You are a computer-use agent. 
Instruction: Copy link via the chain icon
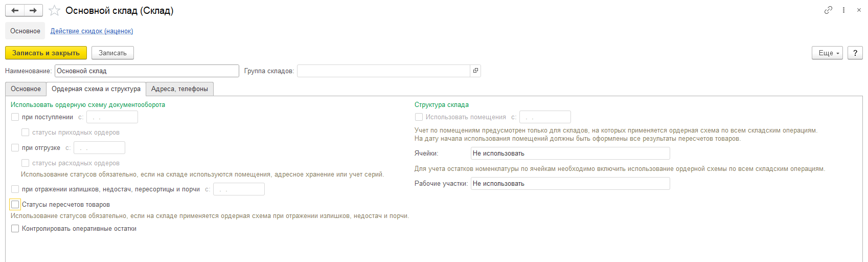pyautogui.click(x=828, y=10)
